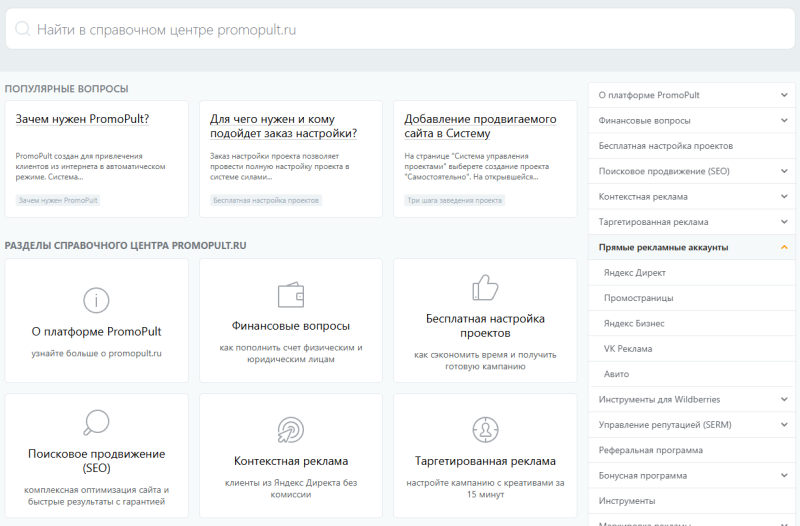
Task: Click the person-target icon for Таргетированная реклама
Action: (x=485, y=430)
